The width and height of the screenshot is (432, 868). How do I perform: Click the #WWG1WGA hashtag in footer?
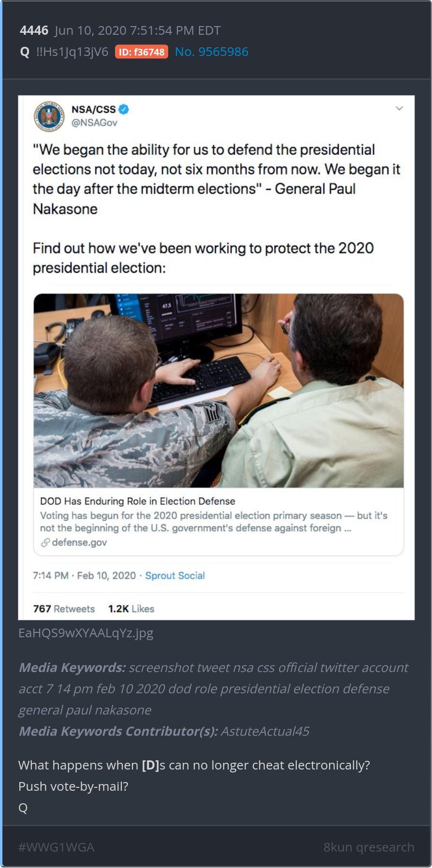[x=56, y=847]
